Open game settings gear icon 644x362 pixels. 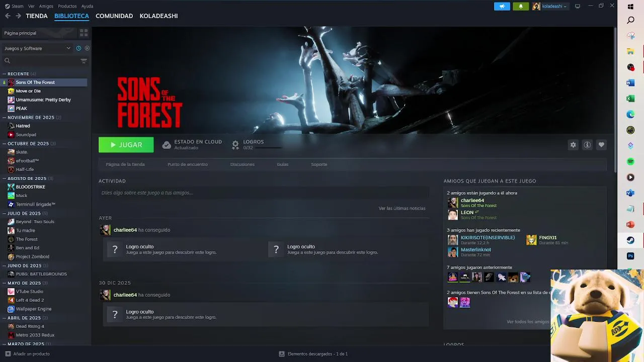573,145
